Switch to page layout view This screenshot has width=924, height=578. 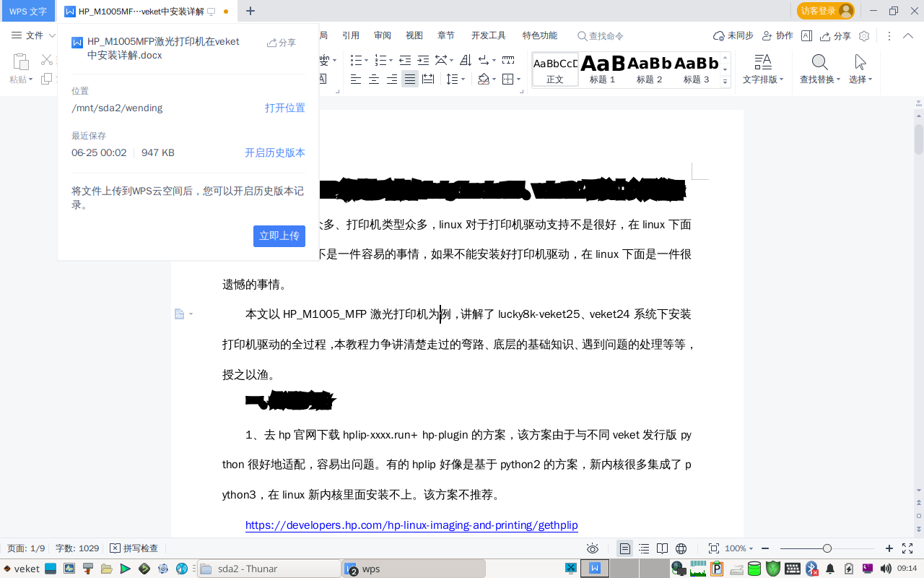tap(625, 548)
